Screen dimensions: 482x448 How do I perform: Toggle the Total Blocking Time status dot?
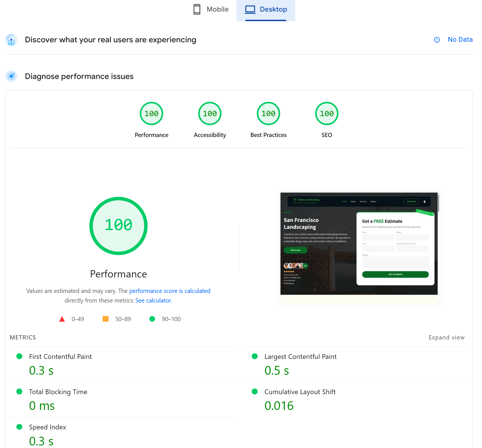click(x=19, y=392)
